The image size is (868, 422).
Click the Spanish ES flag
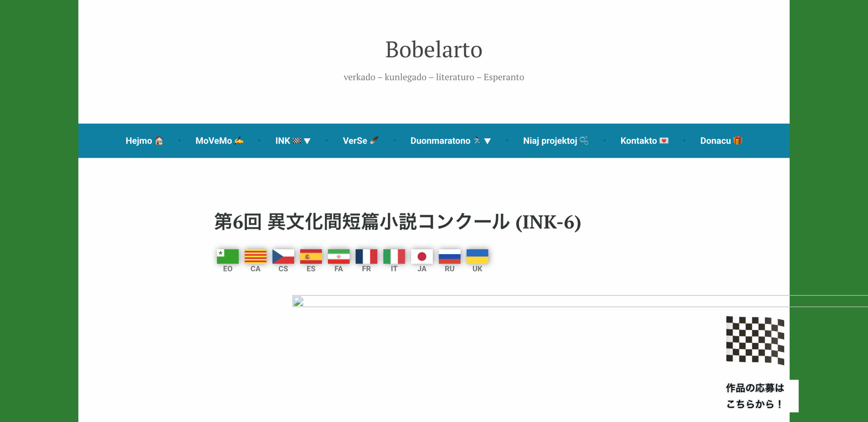pos(311,256)
